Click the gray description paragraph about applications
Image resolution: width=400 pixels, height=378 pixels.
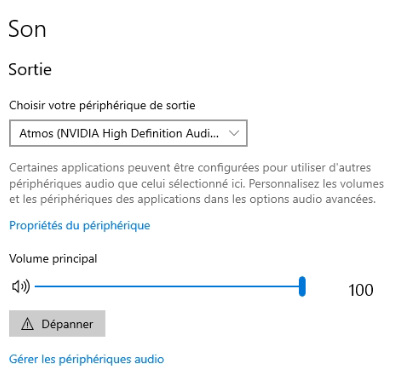coord(197,183)
